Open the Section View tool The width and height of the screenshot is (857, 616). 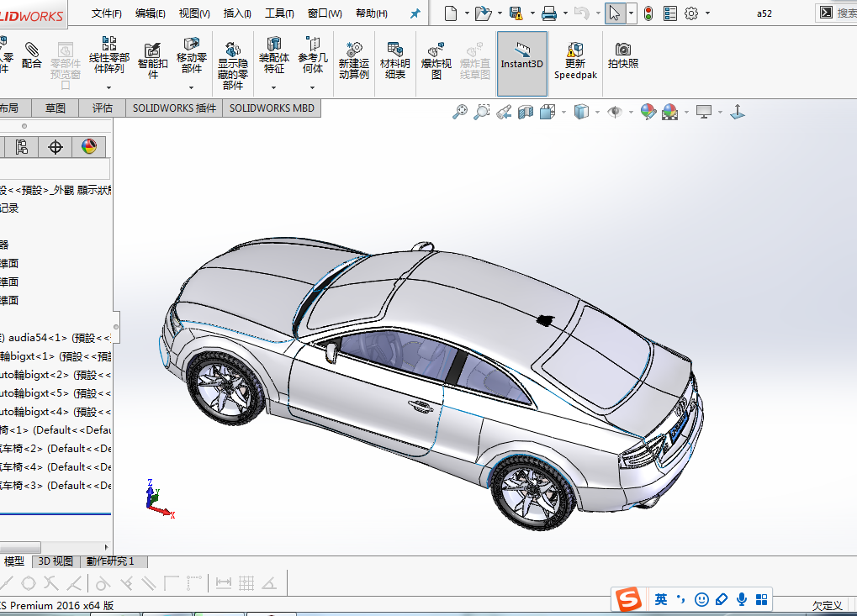click(x=526, y=111)
